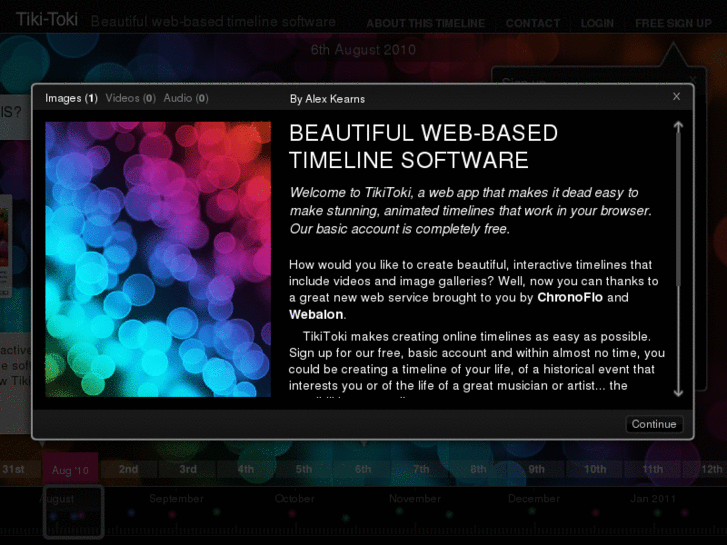Open About This Timeline menu item

[x=426, y=23]
